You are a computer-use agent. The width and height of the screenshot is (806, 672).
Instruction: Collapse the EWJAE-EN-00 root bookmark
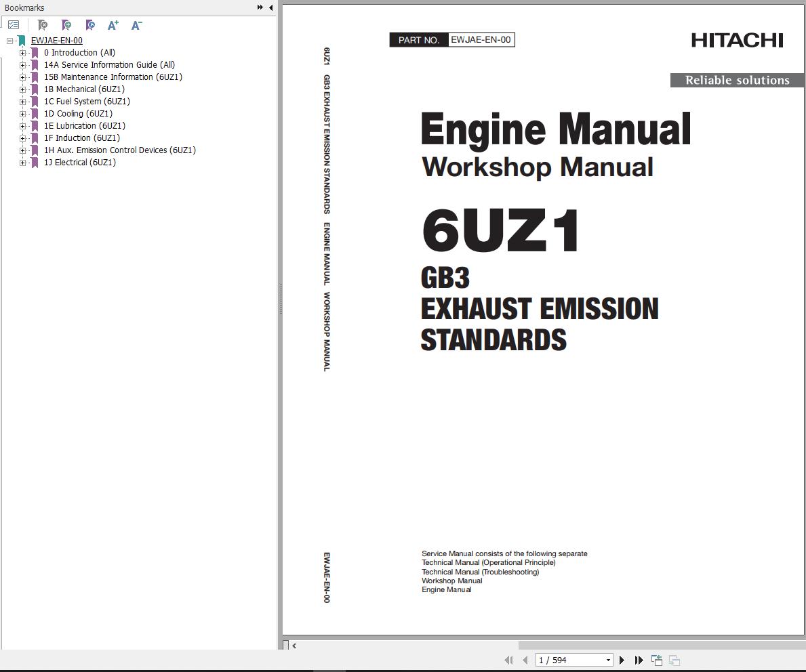(9, 41)
